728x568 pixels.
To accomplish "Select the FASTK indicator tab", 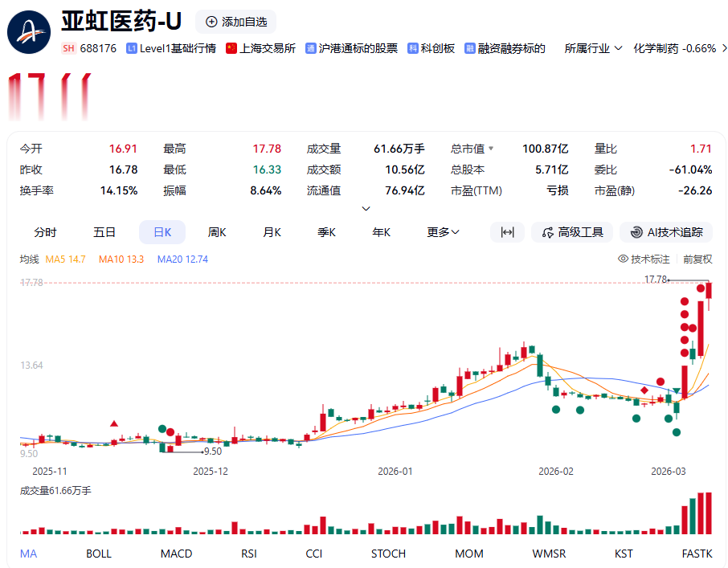I will [697, 554].
